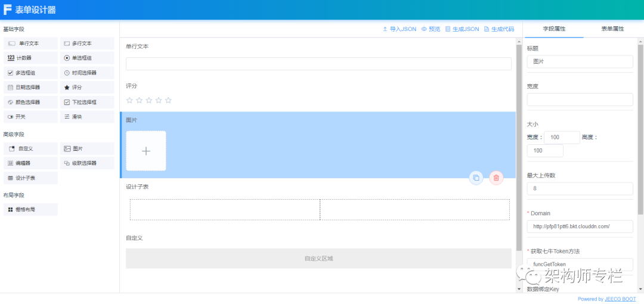
Task: Click the Domain URL input field
Action: [x=580, y=227]
